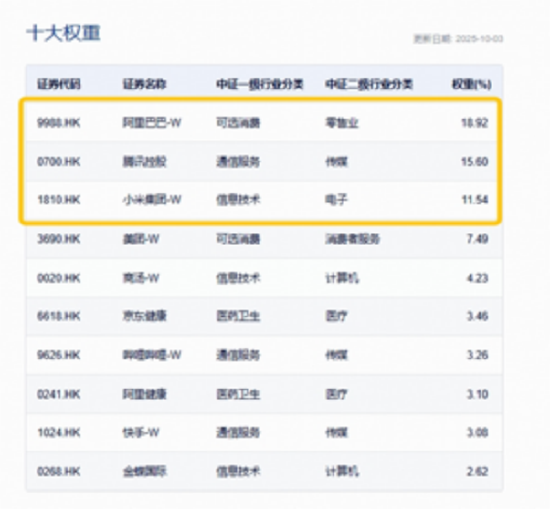Click 信息技术 in the 金蝶国际 row

(x=238, y=471)
